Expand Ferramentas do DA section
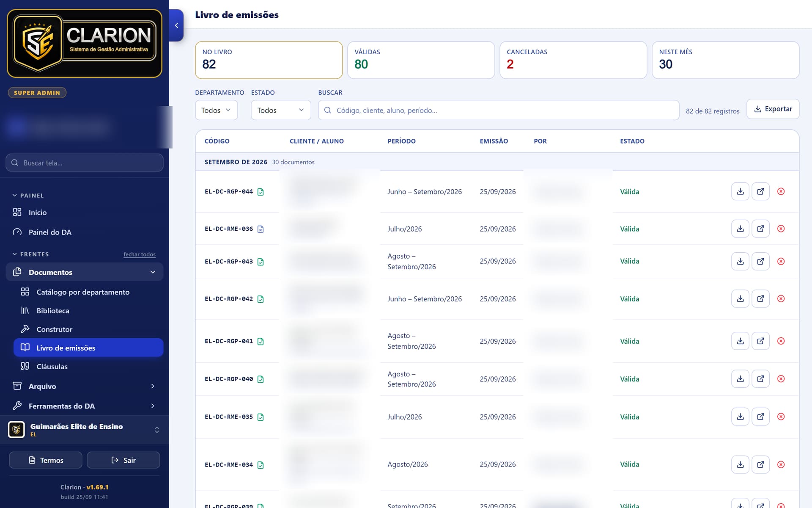 85,406
